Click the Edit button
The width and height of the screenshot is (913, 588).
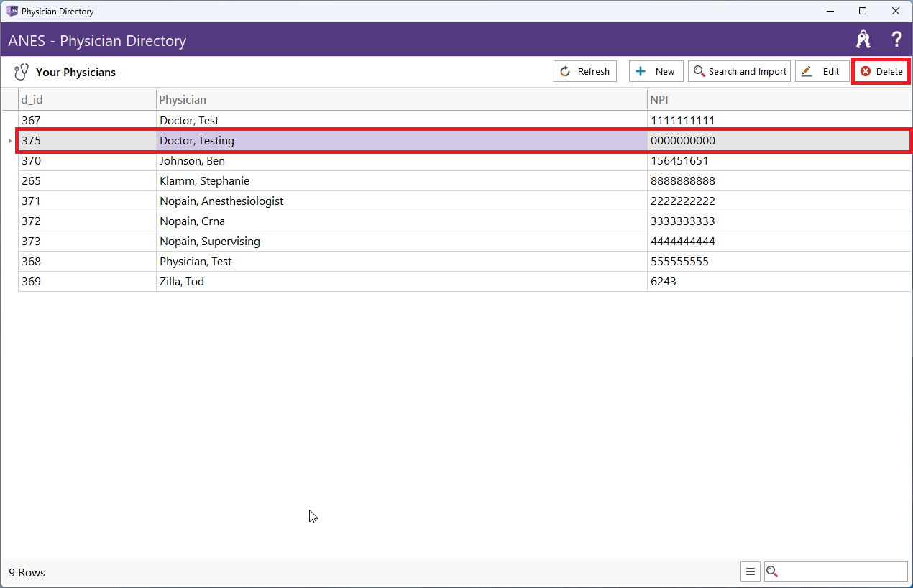click(822, 71)
